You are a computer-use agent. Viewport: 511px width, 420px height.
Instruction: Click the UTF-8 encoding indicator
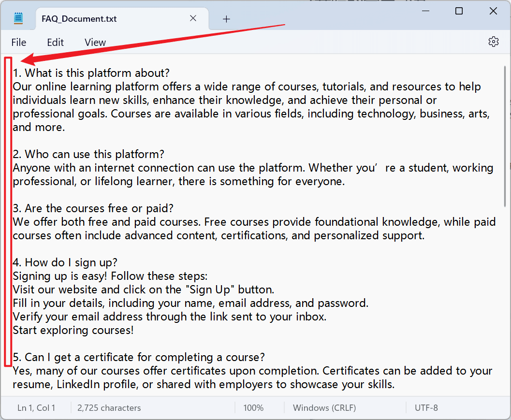(x=426, y=407)
